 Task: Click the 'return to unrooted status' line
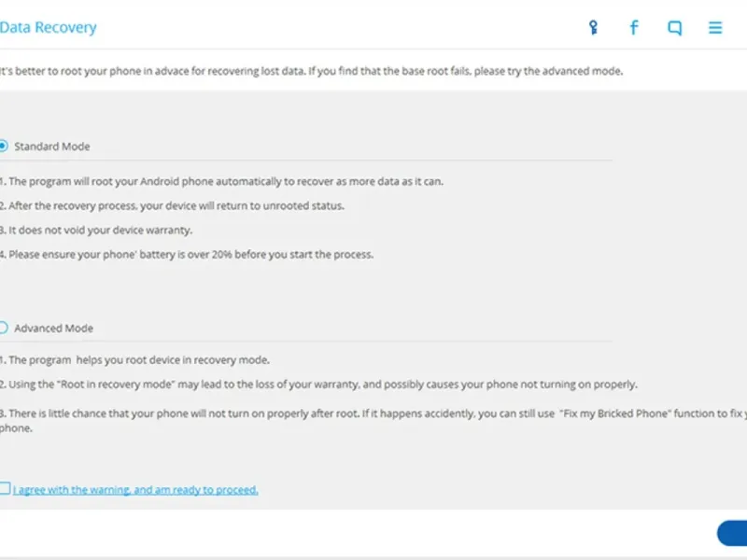click(173, 205)
